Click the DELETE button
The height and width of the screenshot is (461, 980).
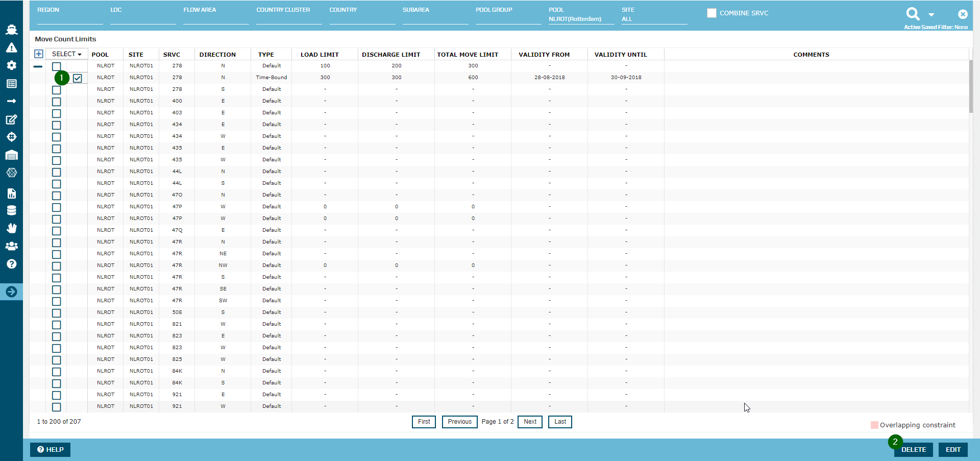point(913,450)
